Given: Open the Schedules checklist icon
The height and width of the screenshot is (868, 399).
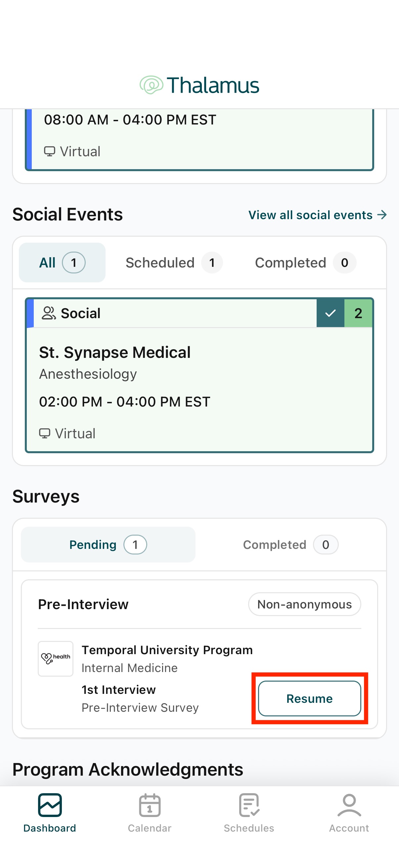Looking at the screenshot, I should tap(249, 805).
